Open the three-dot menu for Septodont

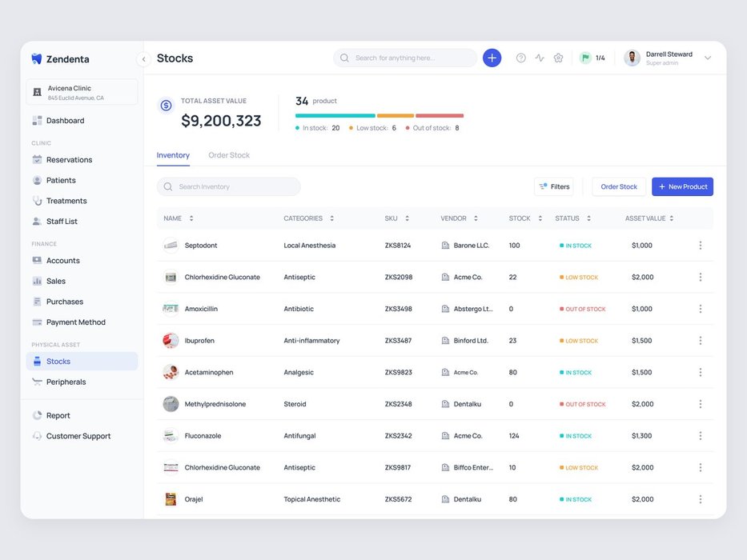click(x=700, y=246)
